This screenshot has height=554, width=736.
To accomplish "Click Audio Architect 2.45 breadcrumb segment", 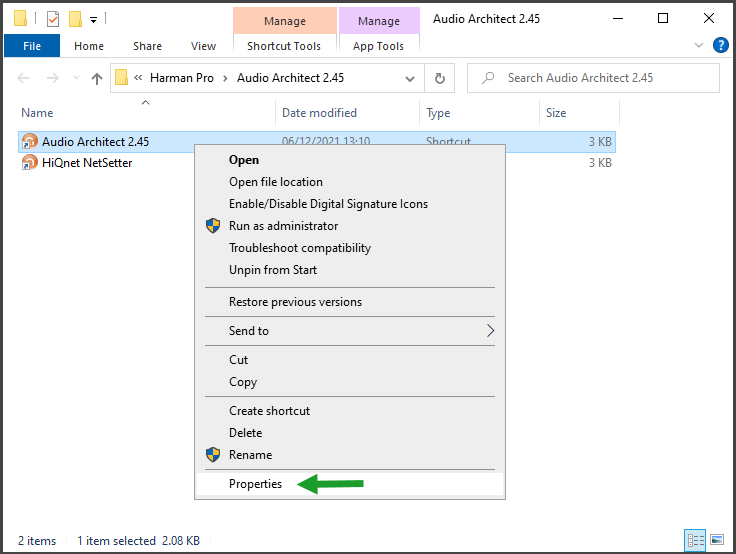I will [x=290, y=78].
